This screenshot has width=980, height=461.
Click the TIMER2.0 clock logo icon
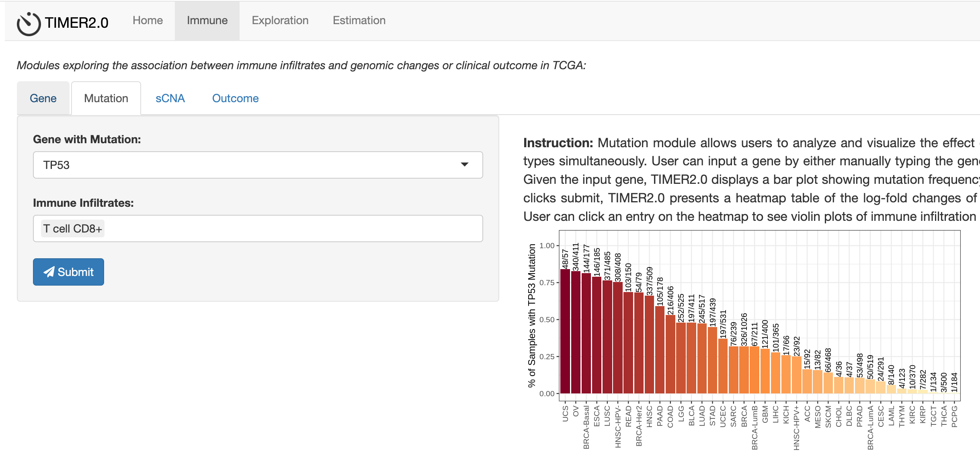(x=29, y=24)
